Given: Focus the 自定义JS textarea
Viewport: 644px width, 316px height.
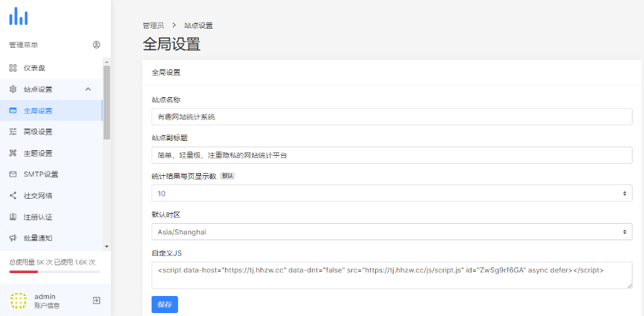Looking at the screenshot, I should tap(392, 275).
